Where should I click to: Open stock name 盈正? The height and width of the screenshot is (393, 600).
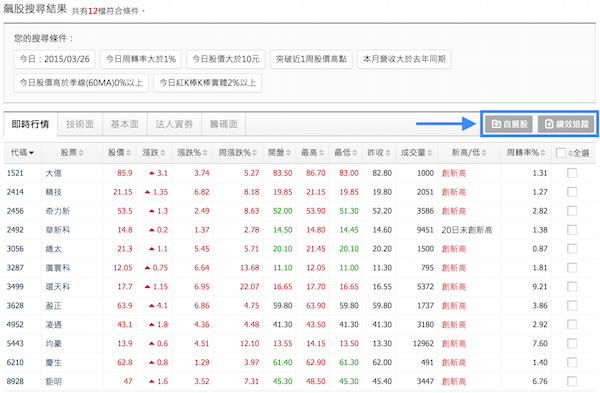click(54, 305)
